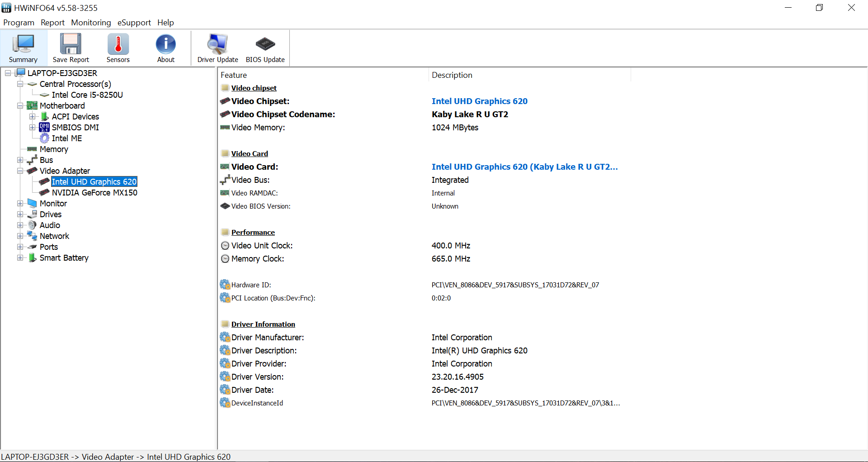
Task: Click the Drives icon in tree
Action: click(x=32, y=214)
